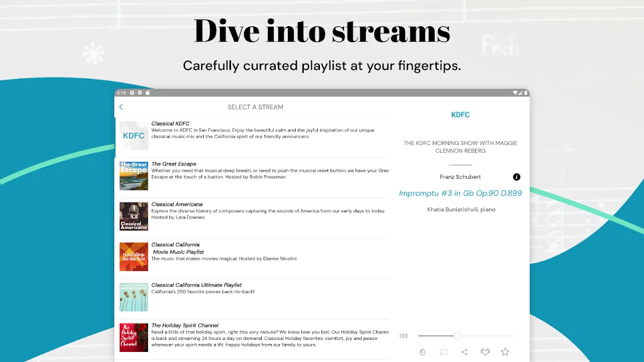This screenshot has width=644, height=362.
Task: Click the Impromptu #3 in Gb title
Action: (460, 194)
